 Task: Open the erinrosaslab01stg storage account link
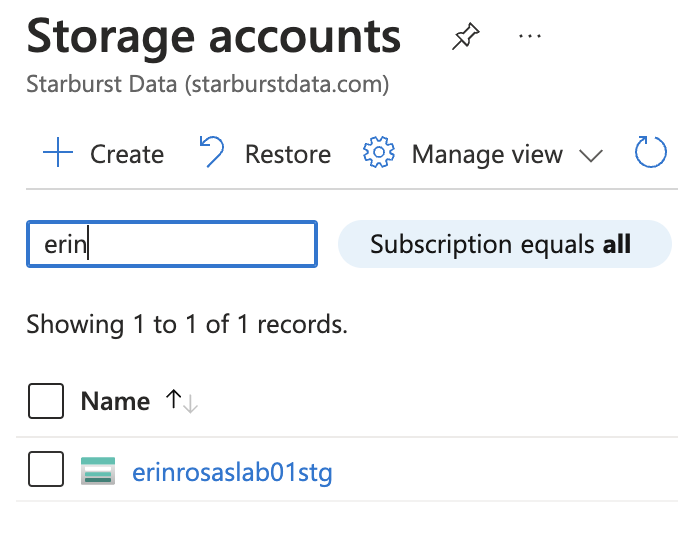(x=232, y=472)
